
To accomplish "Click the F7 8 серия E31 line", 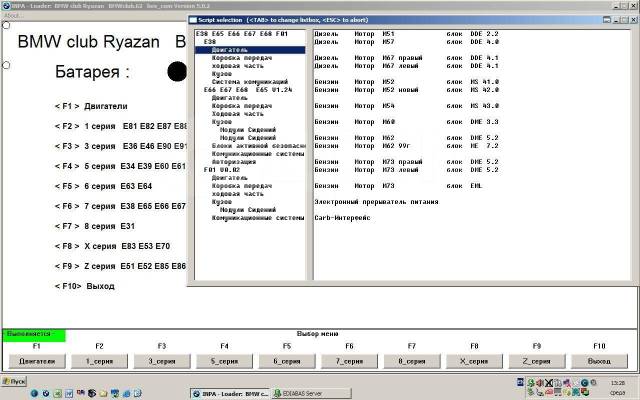I will coord(95,226).
